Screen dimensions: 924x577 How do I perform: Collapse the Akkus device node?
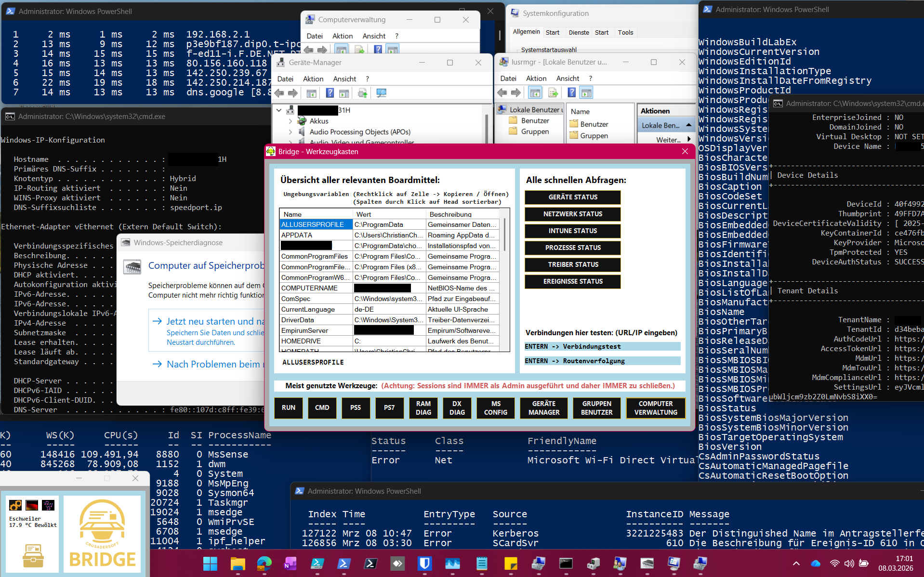pos(290,121)
